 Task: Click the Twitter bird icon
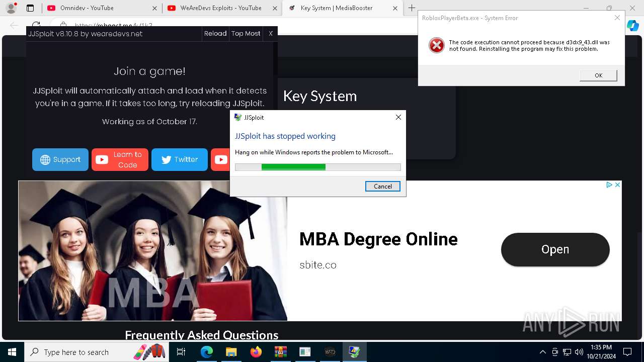point(166,160)
